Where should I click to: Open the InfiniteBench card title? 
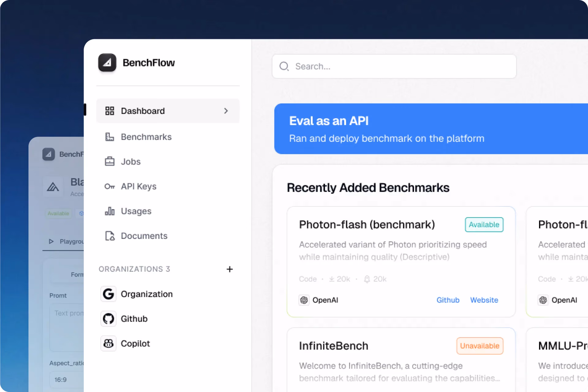point(334,346)
